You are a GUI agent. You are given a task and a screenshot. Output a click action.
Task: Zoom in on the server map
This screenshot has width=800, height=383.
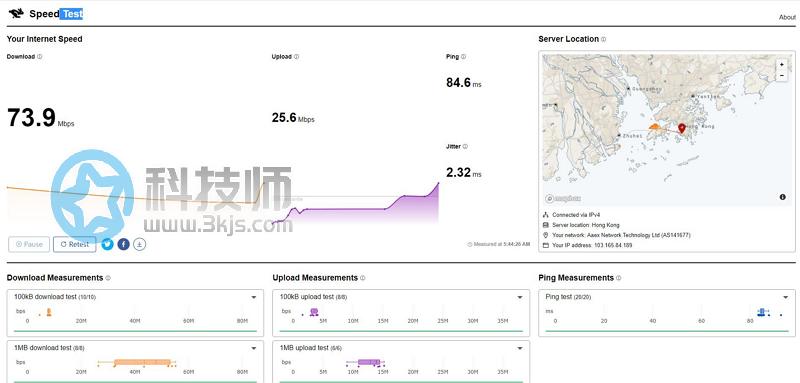(781, 65)
